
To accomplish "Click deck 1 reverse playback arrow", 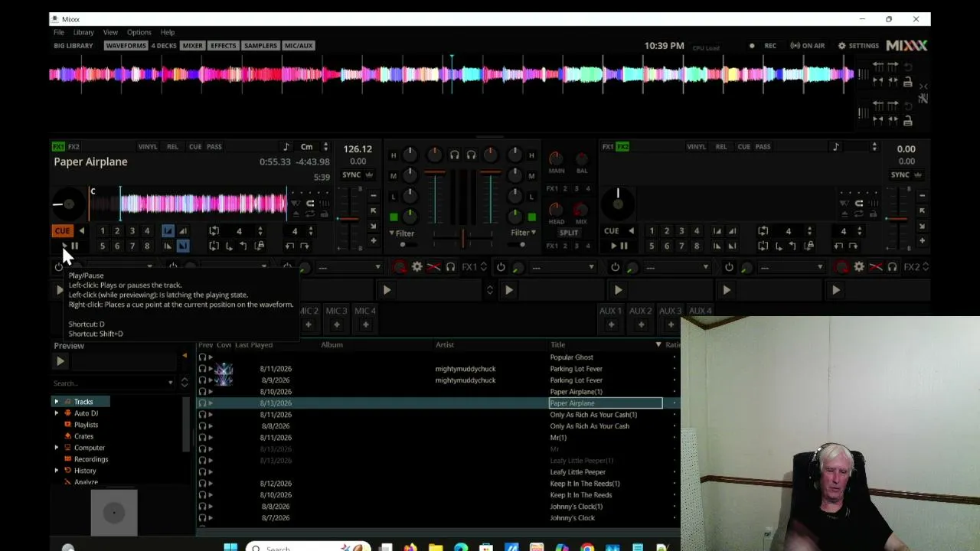I will (82, 230).
